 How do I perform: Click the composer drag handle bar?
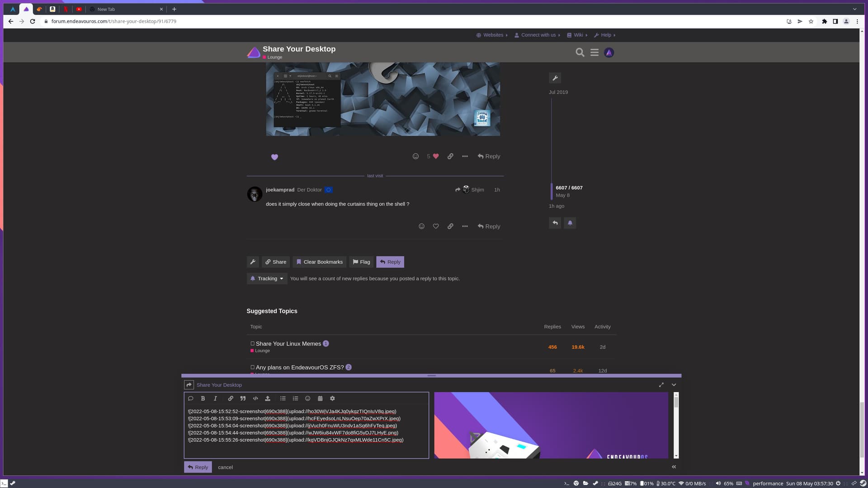[431, 375]
